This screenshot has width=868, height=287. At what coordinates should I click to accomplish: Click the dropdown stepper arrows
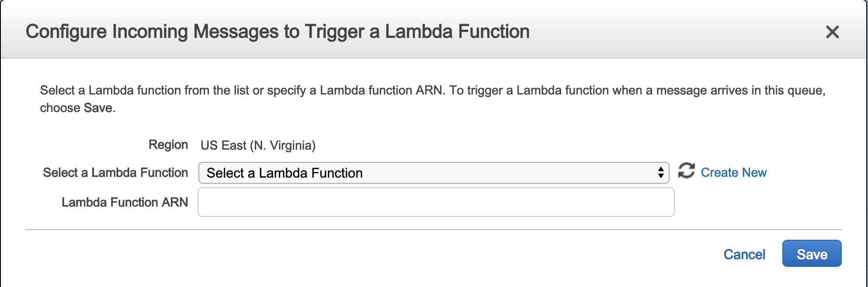tap(660, 173)
